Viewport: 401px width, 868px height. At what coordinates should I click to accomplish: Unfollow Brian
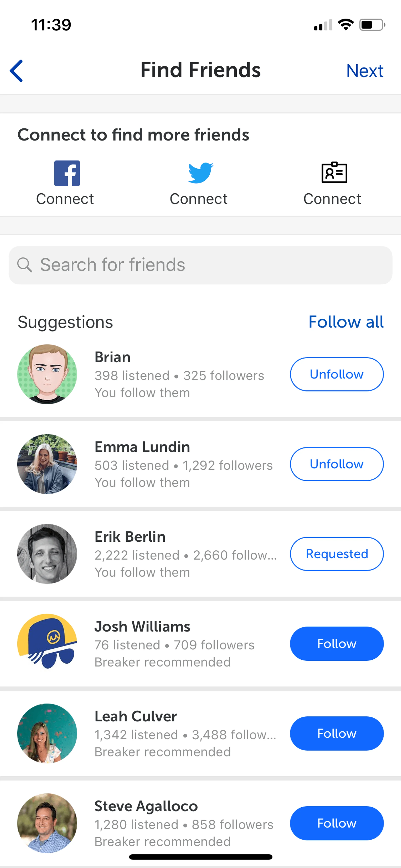pos(336,374)
